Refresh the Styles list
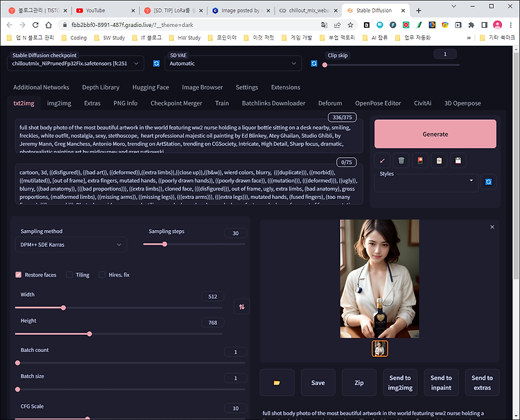This screenshot has width=520, height=420. 489,182
